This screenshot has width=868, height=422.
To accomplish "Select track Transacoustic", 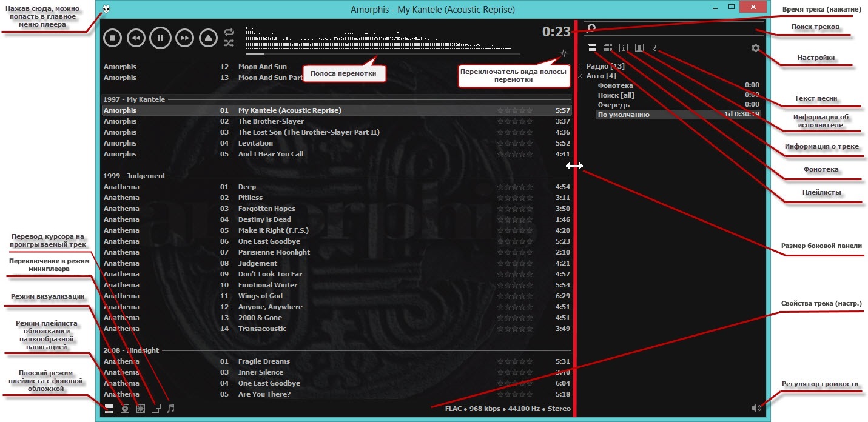I will pos(337,329).
